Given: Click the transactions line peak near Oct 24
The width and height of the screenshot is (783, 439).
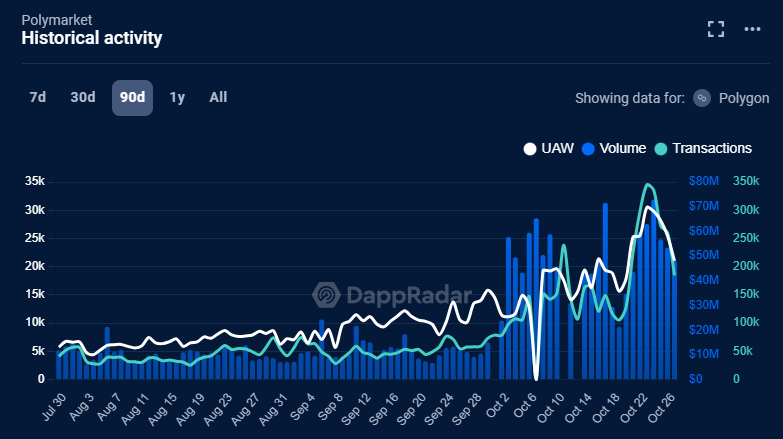Looking at the screenshot, I should click(x=648, y=185).
